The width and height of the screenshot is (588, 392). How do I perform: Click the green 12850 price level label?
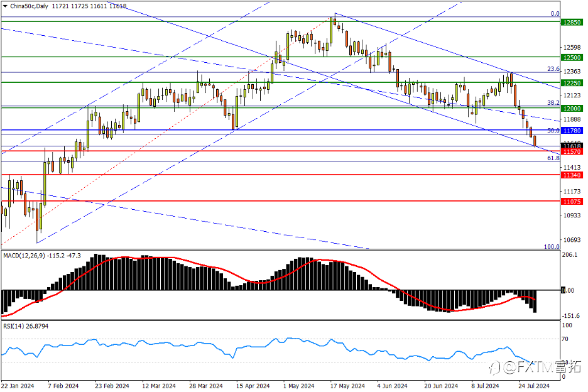tap(572, 23)
